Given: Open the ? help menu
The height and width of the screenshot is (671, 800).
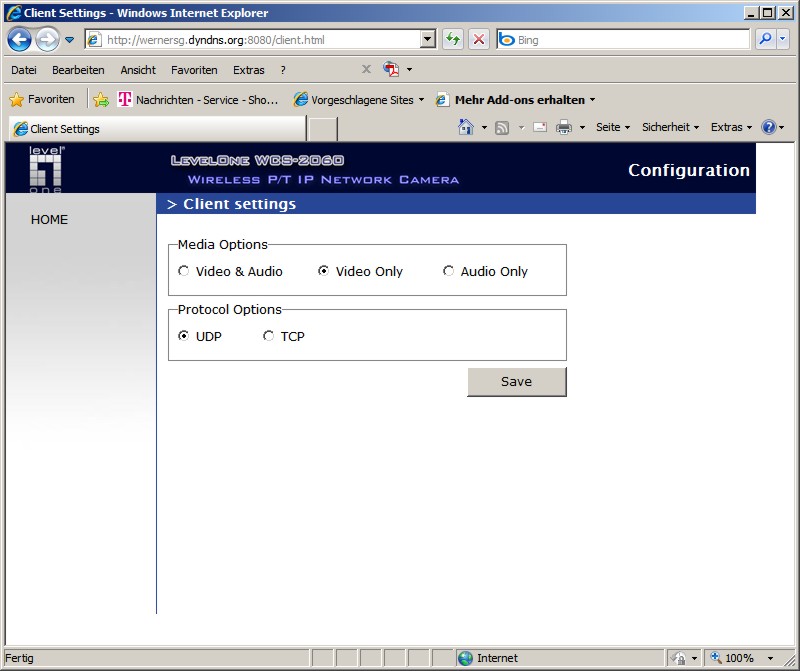Looking at the screenshot, I should coord(283,70).
